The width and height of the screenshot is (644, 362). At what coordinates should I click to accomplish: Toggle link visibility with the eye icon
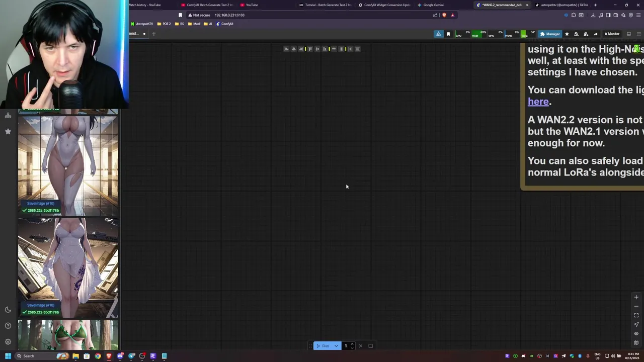(x=636, y=333)
